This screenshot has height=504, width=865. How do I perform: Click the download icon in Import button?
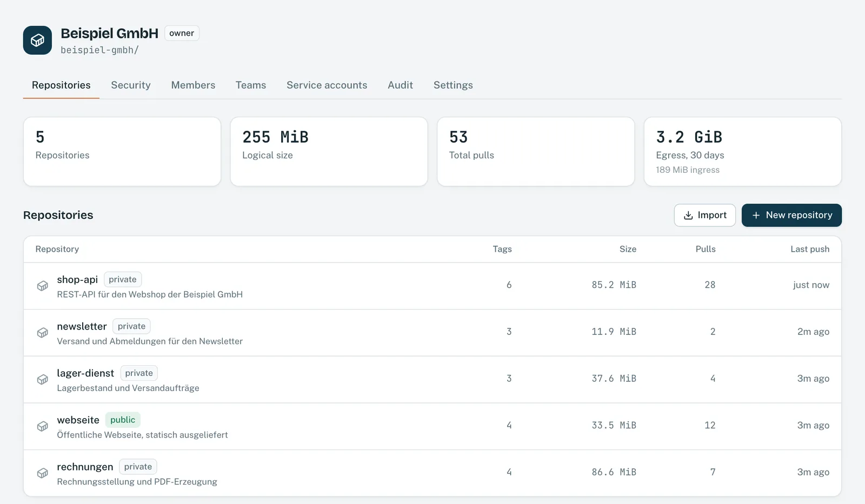(x=688, y=216)
